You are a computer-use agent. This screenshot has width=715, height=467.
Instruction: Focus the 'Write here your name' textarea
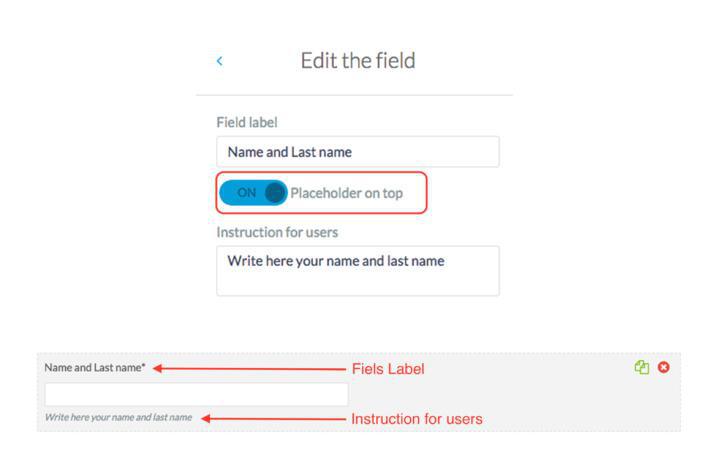[357, 270]
